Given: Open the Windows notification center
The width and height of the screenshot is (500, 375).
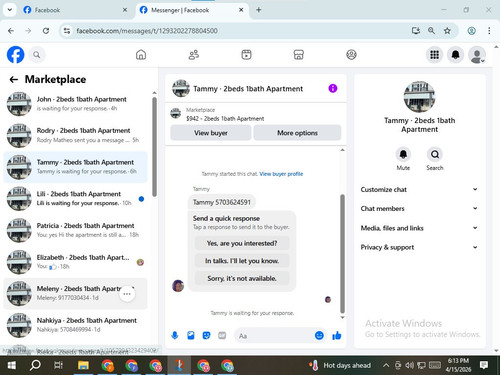Looking at the screenshot, I should [484, 365].
